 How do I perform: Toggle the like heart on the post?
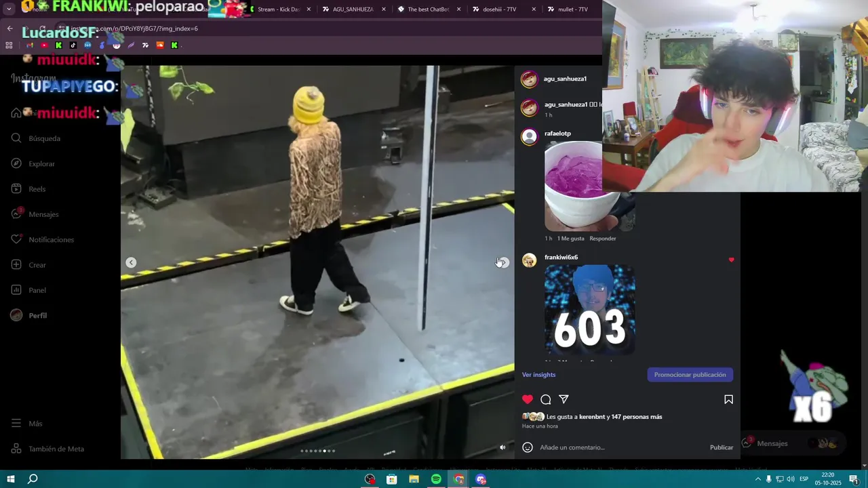pos(528,399)
